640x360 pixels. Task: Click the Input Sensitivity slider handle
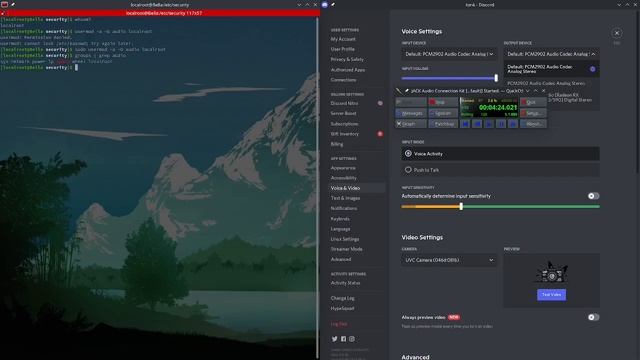coord(461,207)
